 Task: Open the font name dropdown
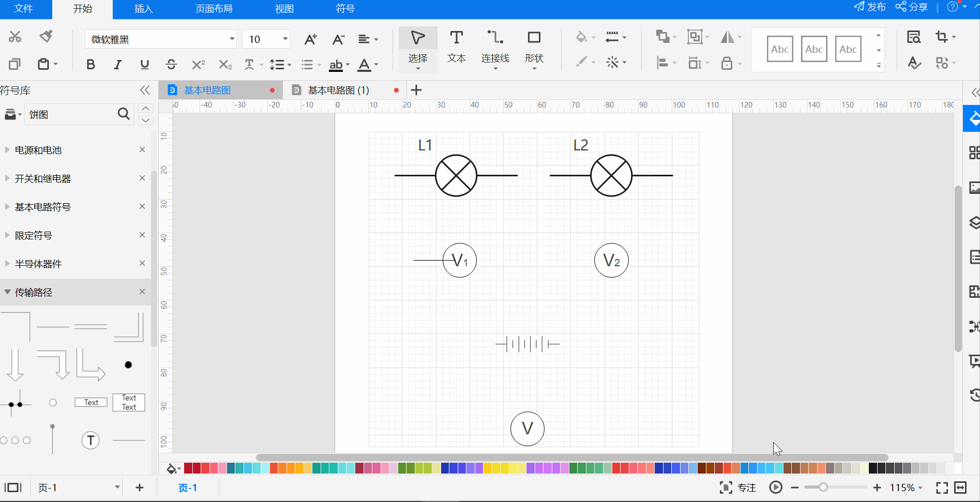click(232, 39)
